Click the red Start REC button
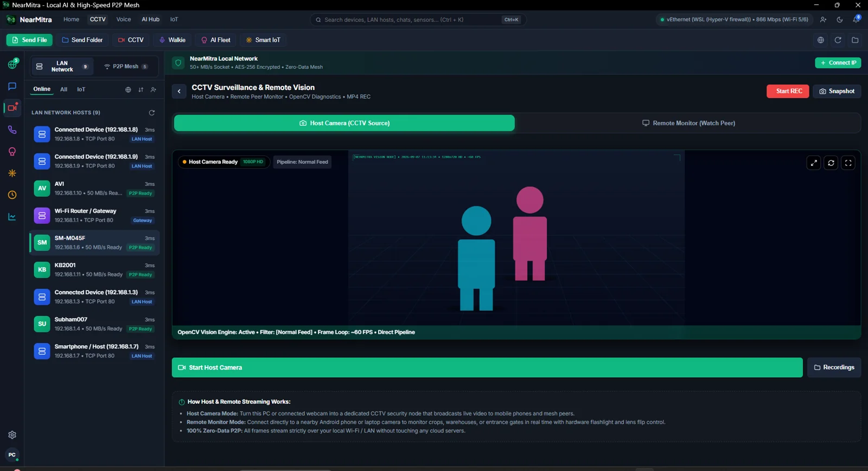Screen dimensions: 868x471 (x=788, y=91)
